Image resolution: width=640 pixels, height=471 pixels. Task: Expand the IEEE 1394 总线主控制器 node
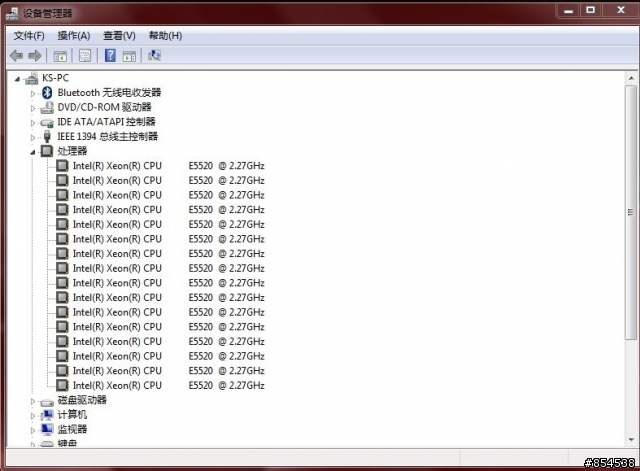click(33, 138)
